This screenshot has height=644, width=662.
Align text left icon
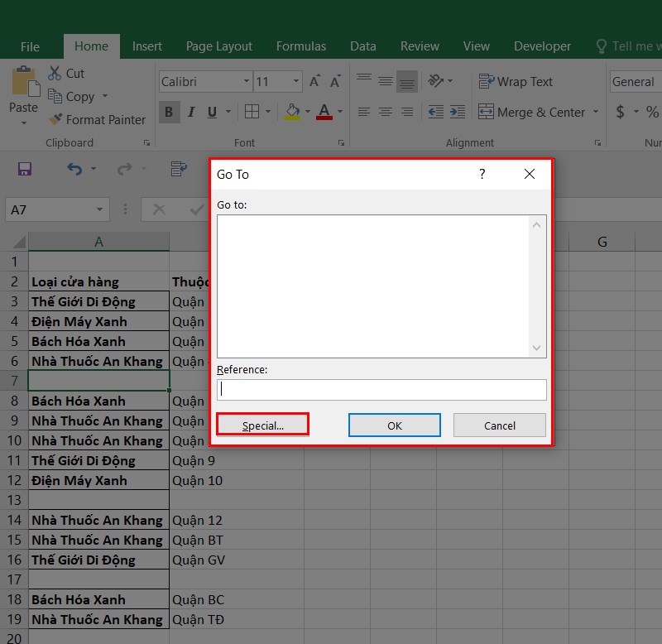[x=364, y=112]
